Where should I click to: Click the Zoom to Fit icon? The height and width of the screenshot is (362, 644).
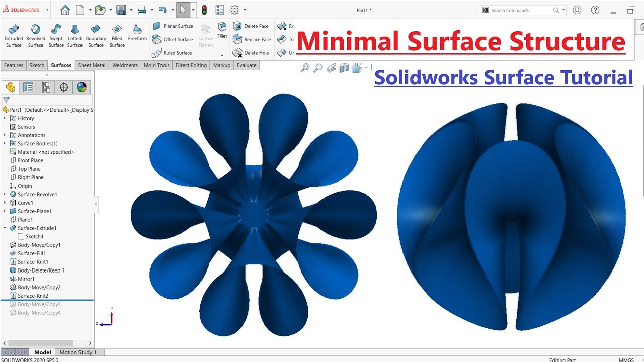coord(305,68)
